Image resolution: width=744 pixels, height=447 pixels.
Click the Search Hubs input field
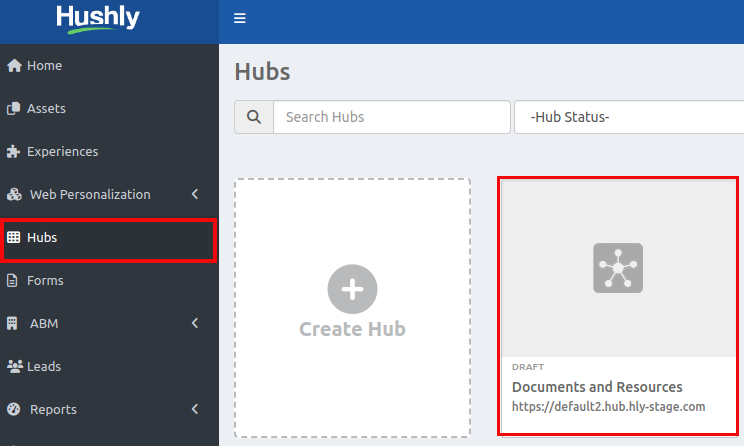click(x=392, y=117)
